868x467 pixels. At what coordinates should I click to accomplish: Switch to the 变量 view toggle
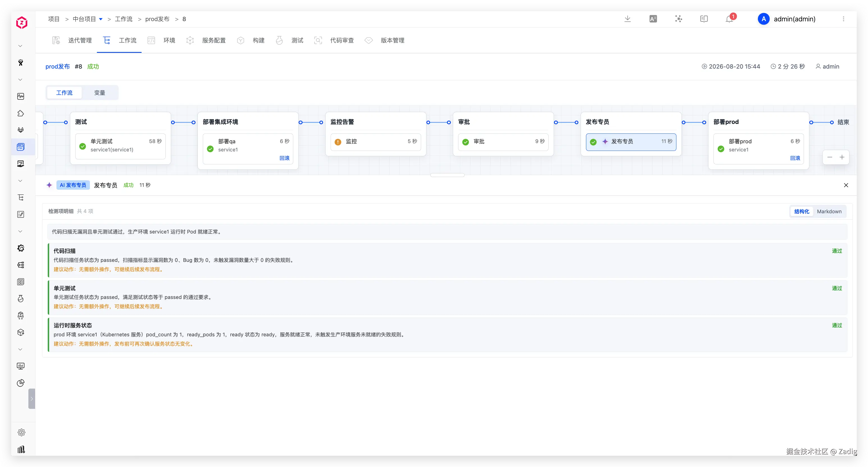(99, 93)
